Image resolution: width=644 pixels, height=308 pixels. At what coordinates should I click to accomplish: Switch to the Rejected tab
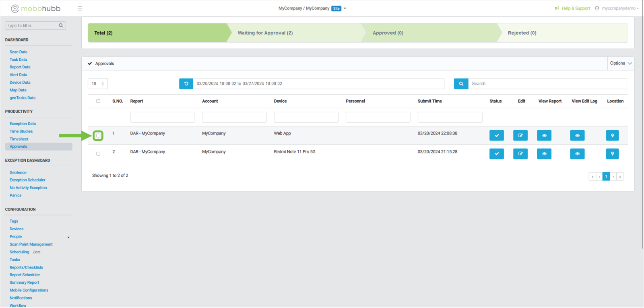[x=522, y=33]
